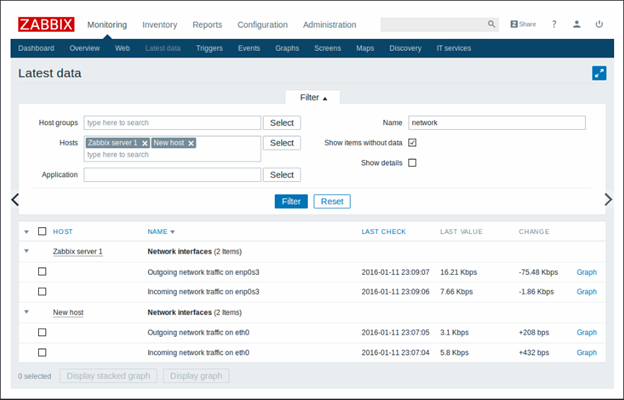
Task: Go to Screens submenu
Action: 328,48
